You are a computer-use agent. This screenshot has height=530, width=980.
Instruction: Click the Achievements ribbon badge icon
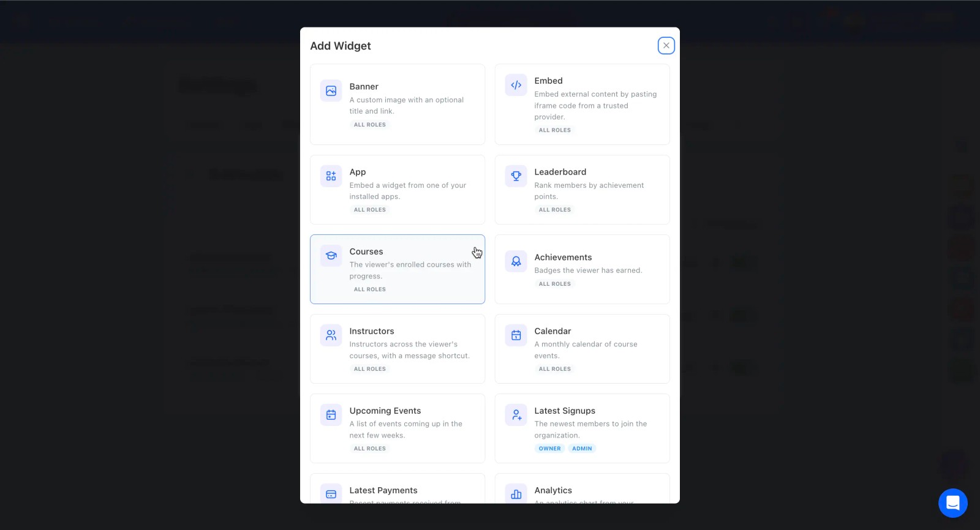pos(516,261)
